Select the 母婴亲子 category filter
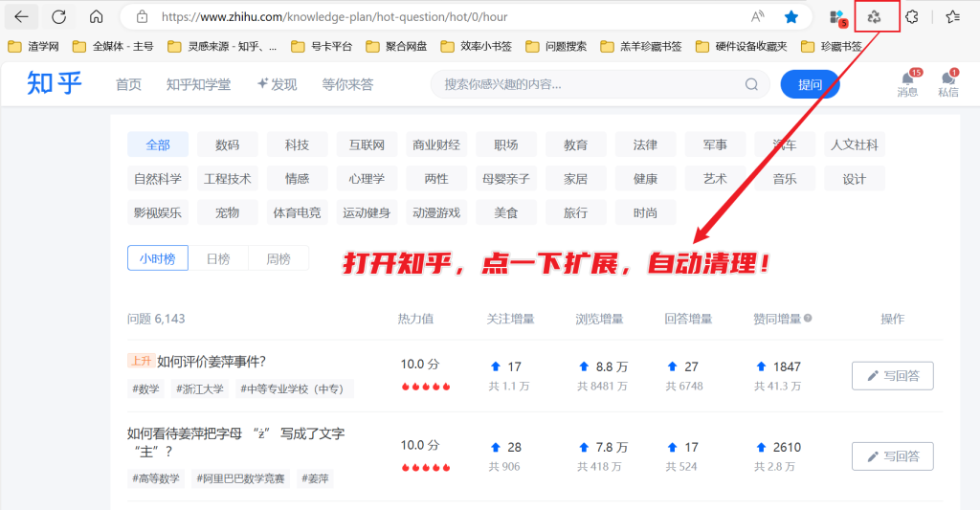Image resolution: width=980 pixels, height=510 pixels. tap(506, 179)
